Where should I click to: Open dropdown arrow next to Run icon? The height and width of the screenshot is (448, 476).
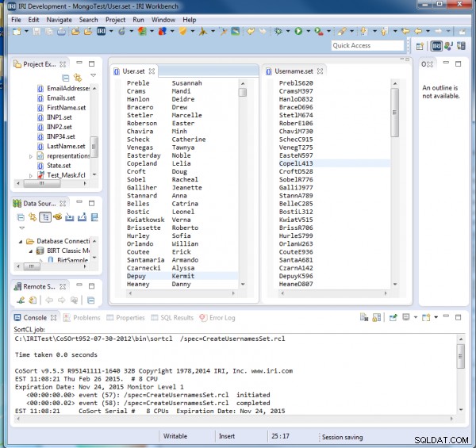pos(308,31)
